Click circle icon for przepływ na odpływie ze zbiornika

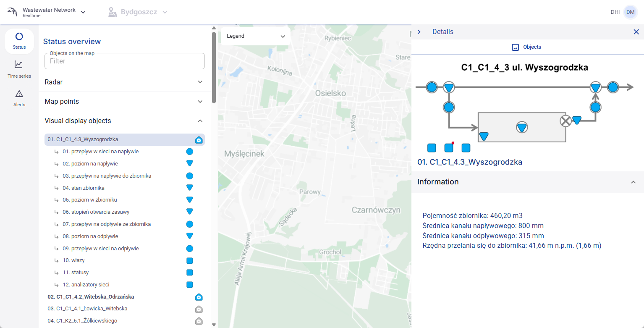[189, 224]
